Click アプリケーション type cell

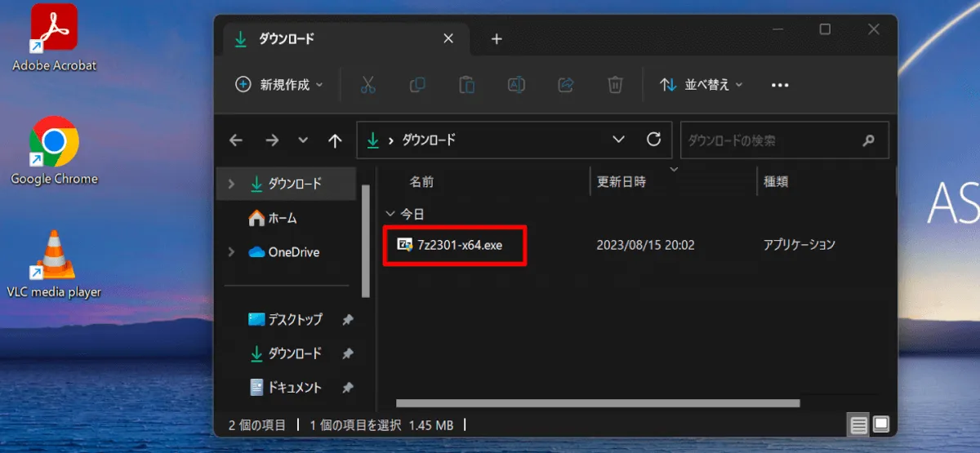pos(800,245)
